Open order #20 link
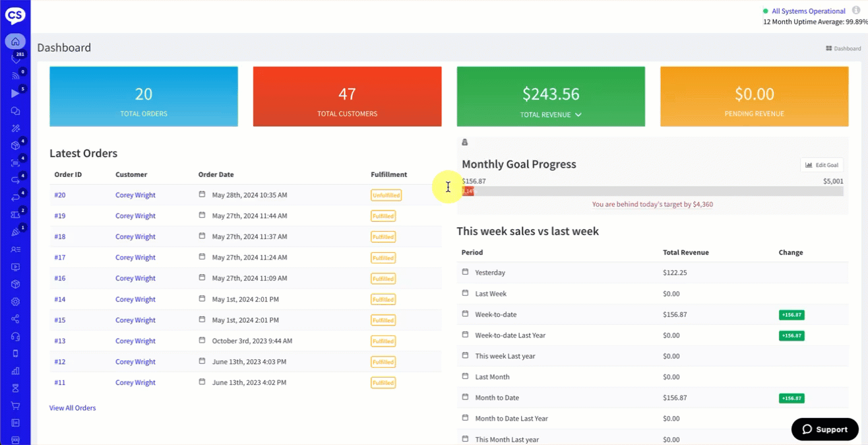 point(60,195)
